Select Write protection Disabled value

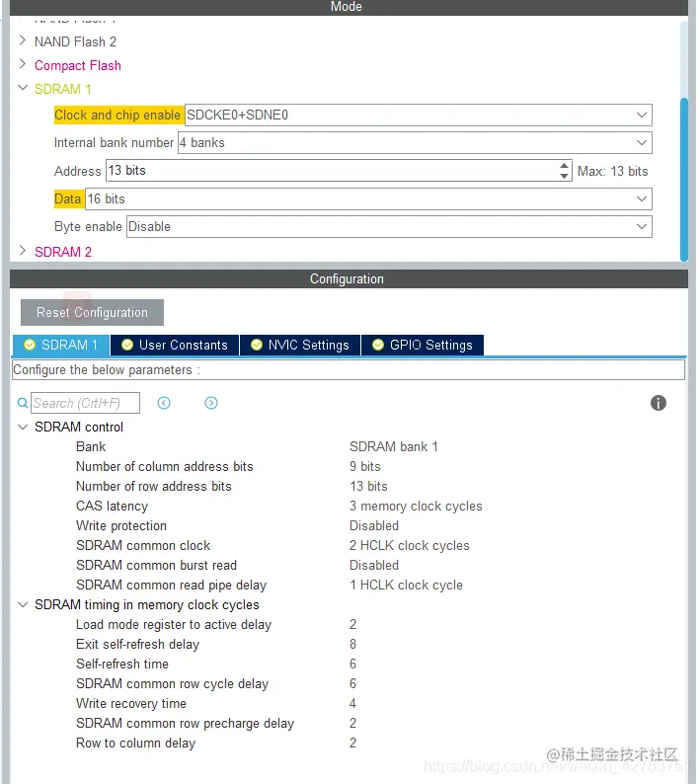[374, 525]
